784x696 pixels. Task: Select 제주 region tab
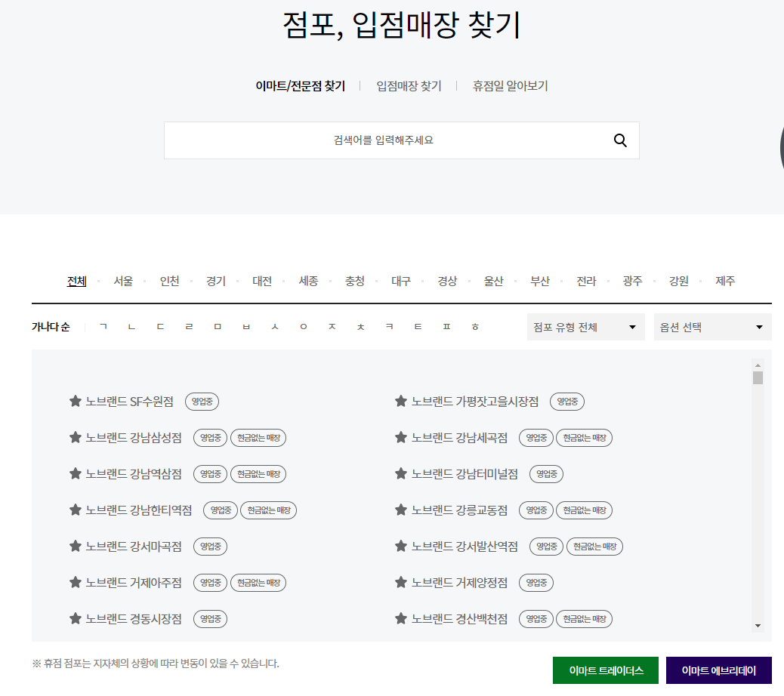point(725,282)
